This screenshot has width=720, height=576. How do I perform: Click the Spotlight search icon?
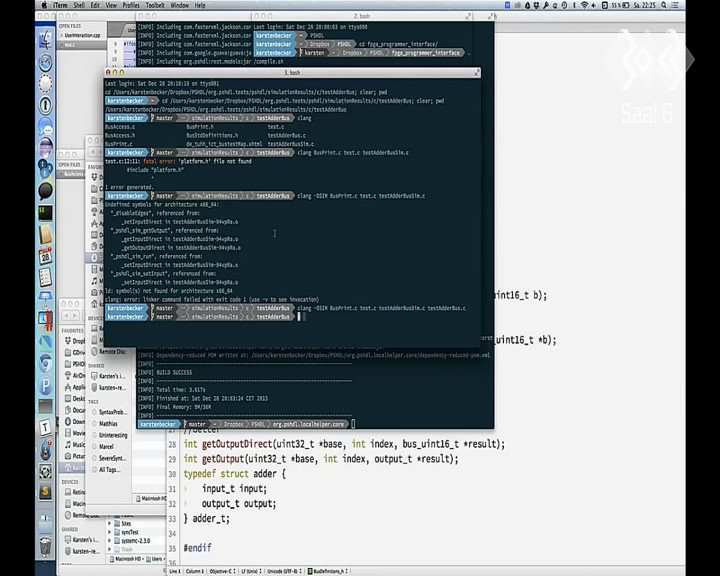pos(664,5)
